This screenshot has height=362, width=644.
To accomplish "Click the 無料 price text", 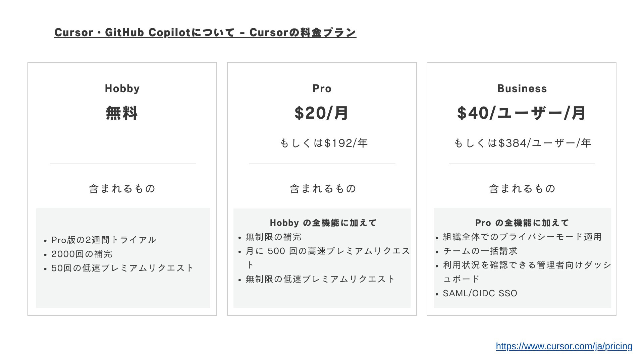I will pos(122,113).
